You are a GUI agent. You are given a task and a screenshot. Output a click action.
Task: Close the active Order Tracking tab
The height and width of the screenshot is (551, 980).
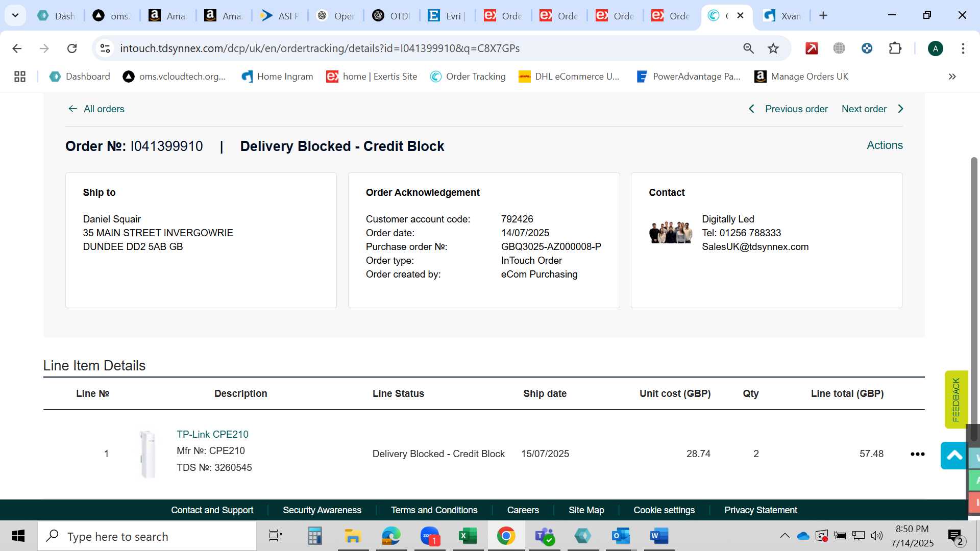click(x=740, y=15)
